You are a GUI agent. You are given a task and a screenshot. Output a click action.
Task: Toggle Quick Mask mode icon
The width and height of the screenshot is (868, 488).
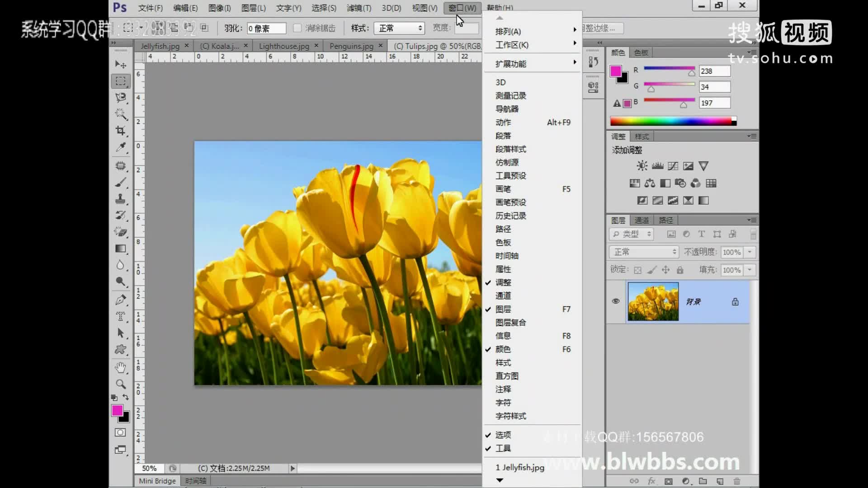(x=120, y=432)
